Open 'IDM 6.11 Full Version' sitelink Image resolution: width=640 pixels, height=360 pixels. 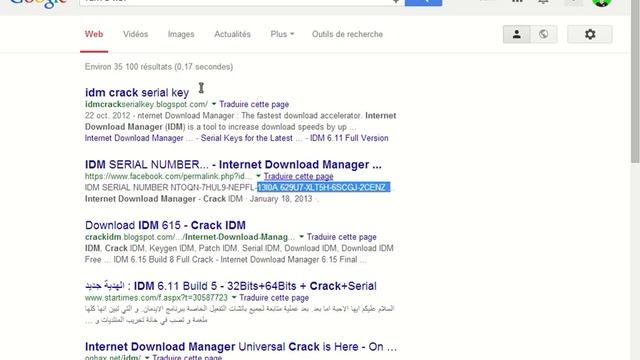[349, 138]
